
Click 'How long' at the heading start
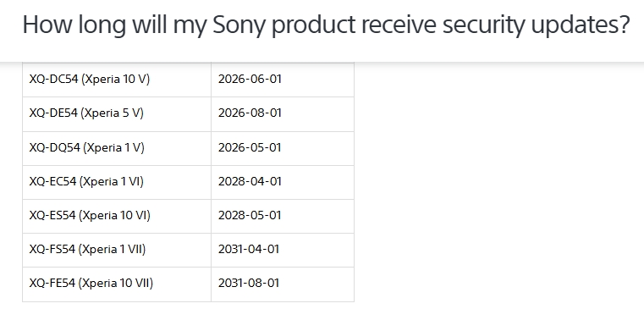click(x=74, y=25)
